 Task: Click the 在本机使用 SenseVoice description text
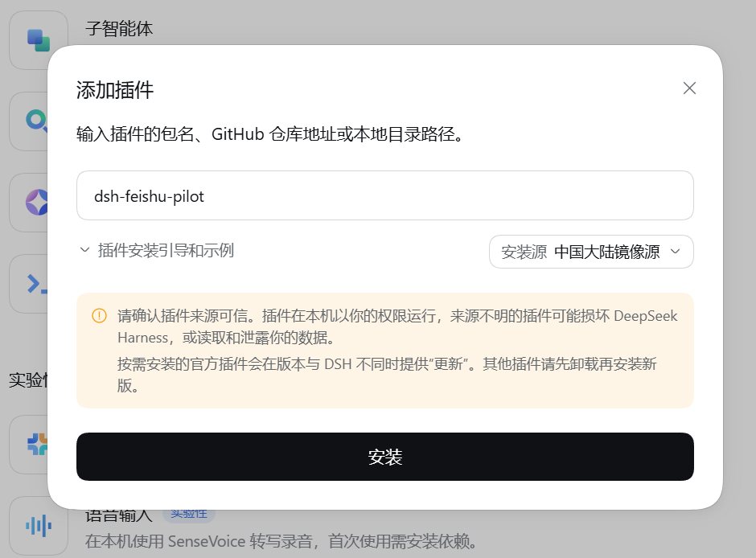(281, 541)
